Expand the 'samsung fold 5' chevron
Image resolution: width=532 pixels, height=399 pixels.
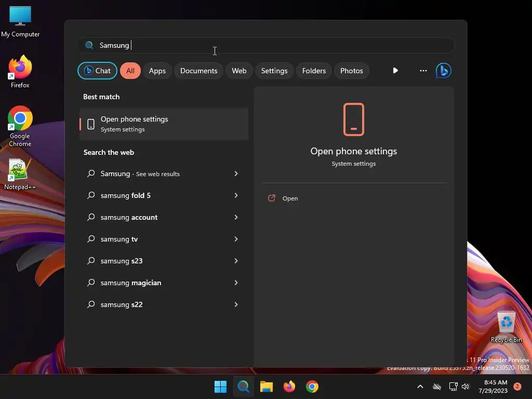236,195
